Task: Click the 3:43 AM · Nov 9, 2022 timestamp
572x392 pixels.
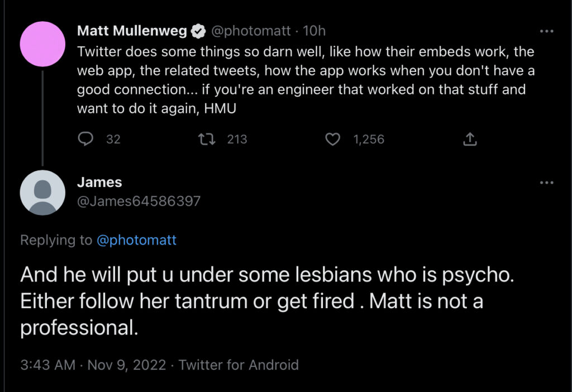Action: 93,365
